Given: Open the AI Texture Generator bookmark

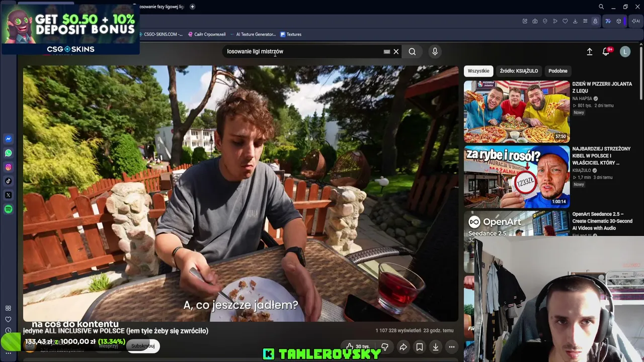Looking at the screenshot, I should (x=253, y=34).
